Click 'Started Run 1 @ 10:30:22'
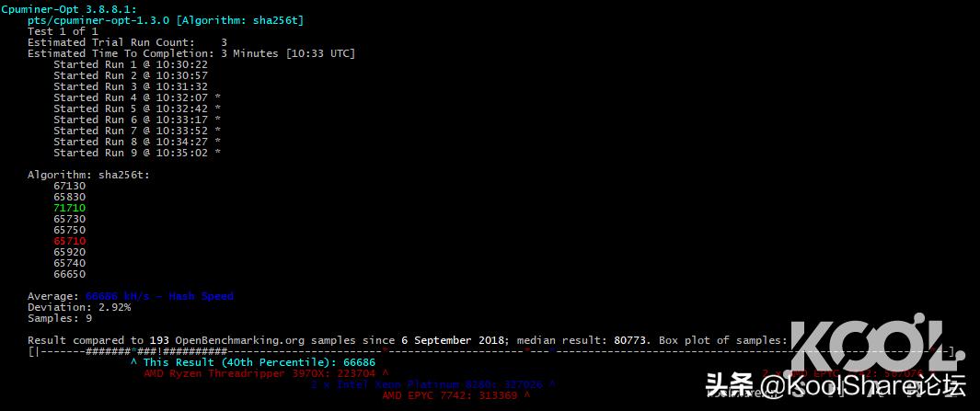 pyautogui.click(x=131, y=64)
